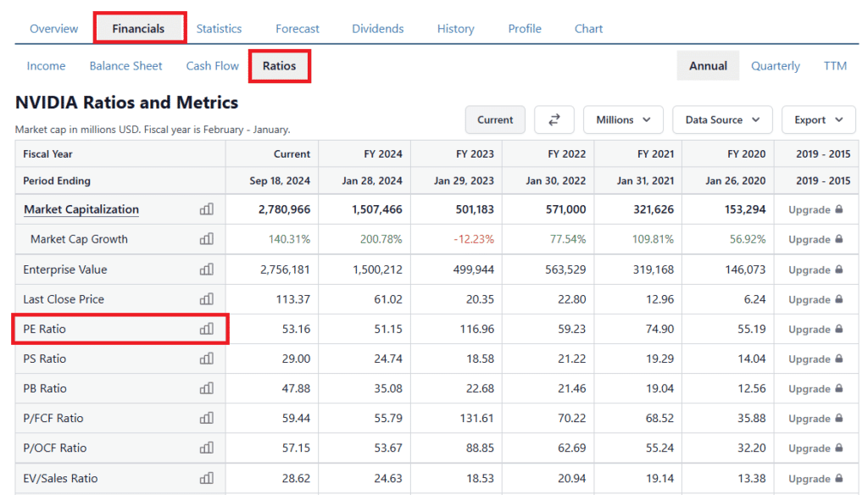The width and height of the screenshot is (868, 495).
Task: Click chart icon next to Last Close Price
Action: (x=206, y=299)
